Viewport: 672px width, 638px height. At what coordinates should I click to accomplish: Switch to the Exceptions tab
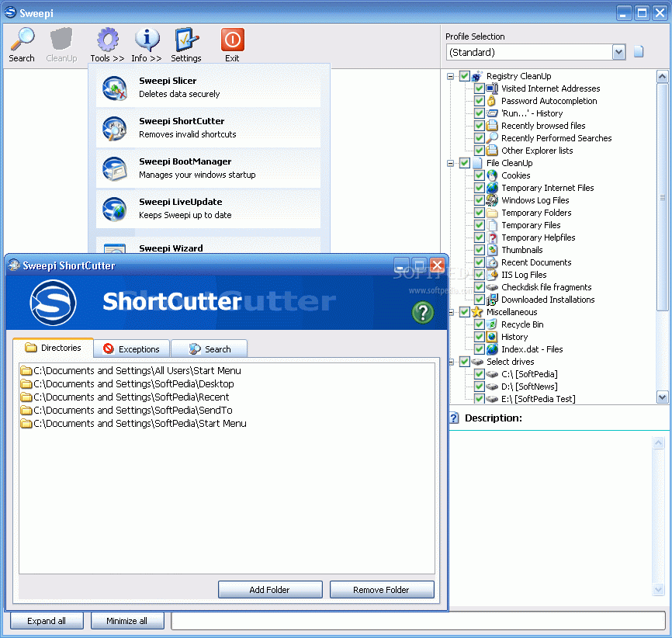tap(132, 349)
